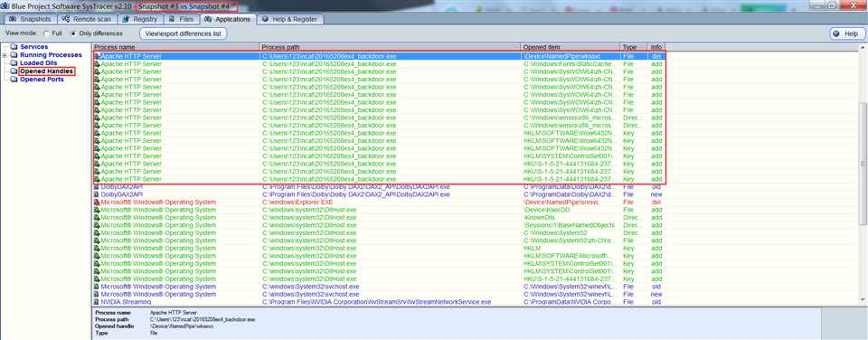Click the folder icon beside Loaded Dlls

coord(14,63)
